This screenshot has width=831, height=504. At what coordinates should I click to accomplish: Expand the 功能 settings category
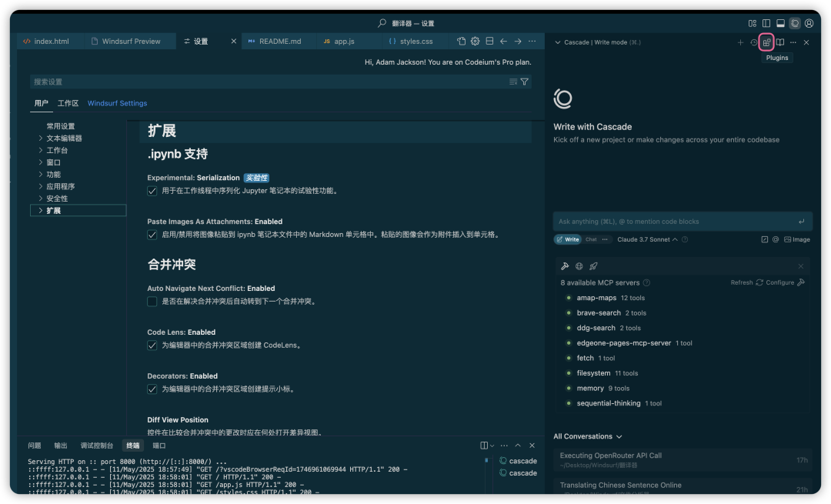click(x=53, y=175)
